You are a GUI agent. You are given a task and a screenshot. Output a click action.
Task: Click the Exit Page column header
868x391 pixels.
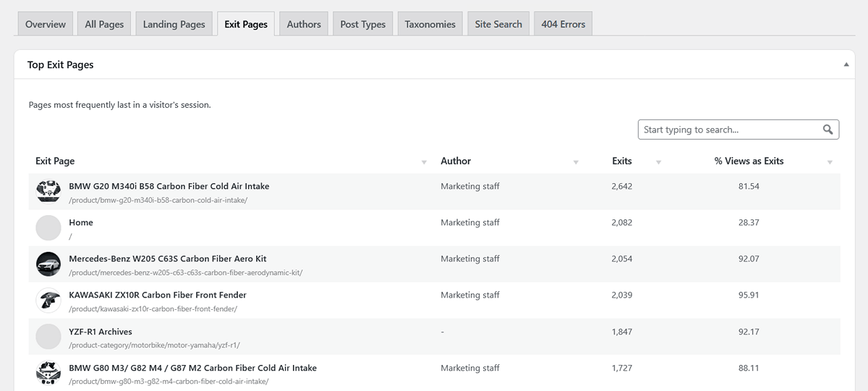(55, 161)
